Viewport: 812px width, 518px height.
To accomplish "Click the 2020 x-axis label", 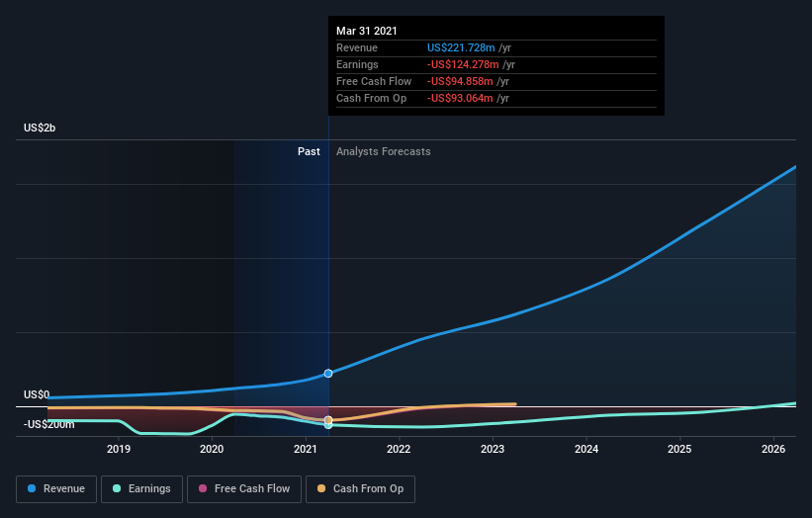I will (x=212, y=449).
